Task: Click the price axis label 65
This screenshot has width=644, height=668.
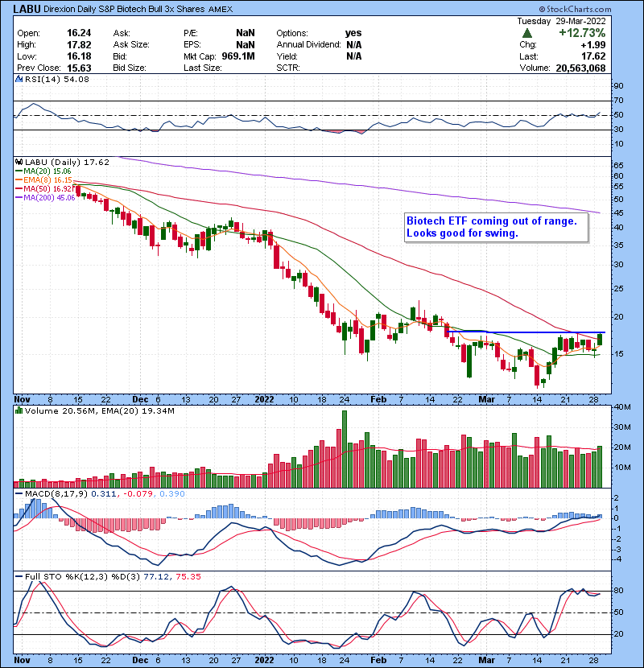Action: 618,165
